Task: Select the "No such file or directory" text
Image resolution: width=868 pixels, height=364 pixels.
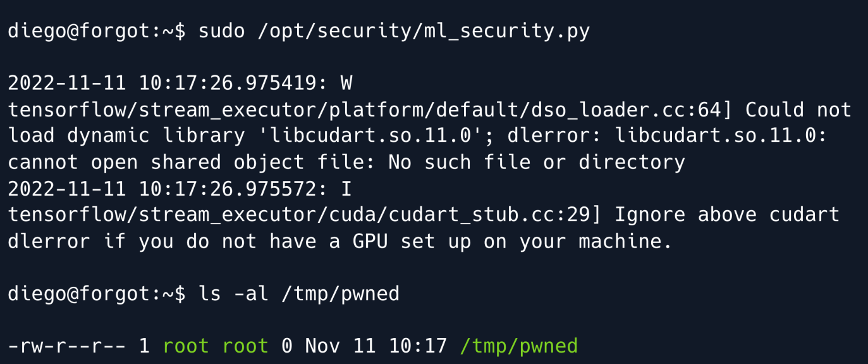Action: coord(536,162)
